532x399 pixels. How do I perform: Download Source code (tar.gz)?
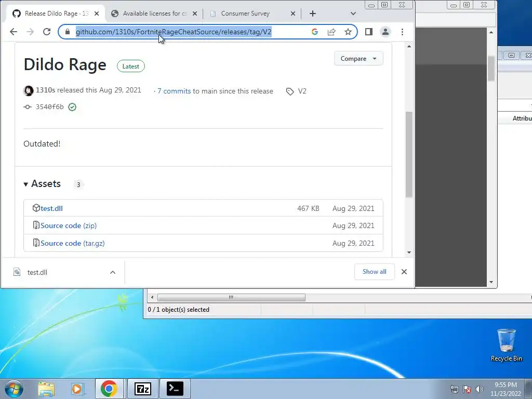73,243
